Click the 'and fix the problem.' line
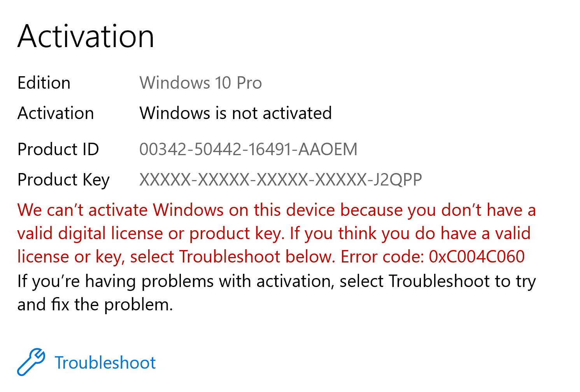580x392 pixels. coord(95,304)
